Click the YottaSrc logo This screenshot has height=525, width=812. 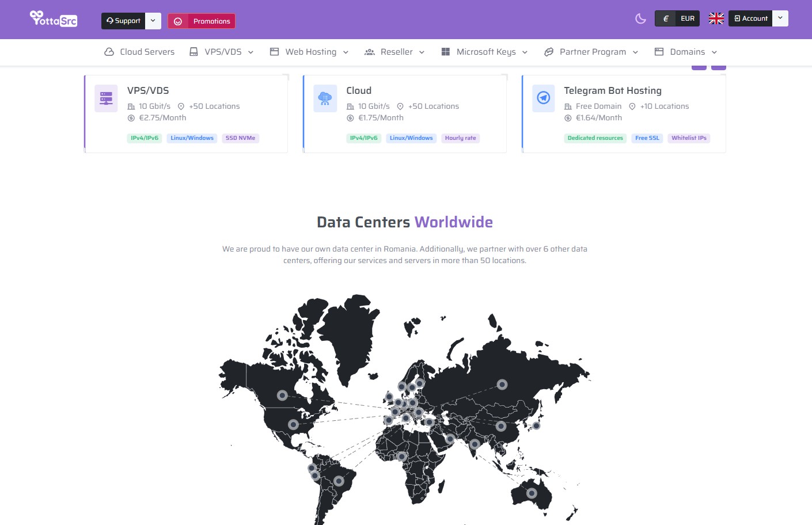[53, 19]
